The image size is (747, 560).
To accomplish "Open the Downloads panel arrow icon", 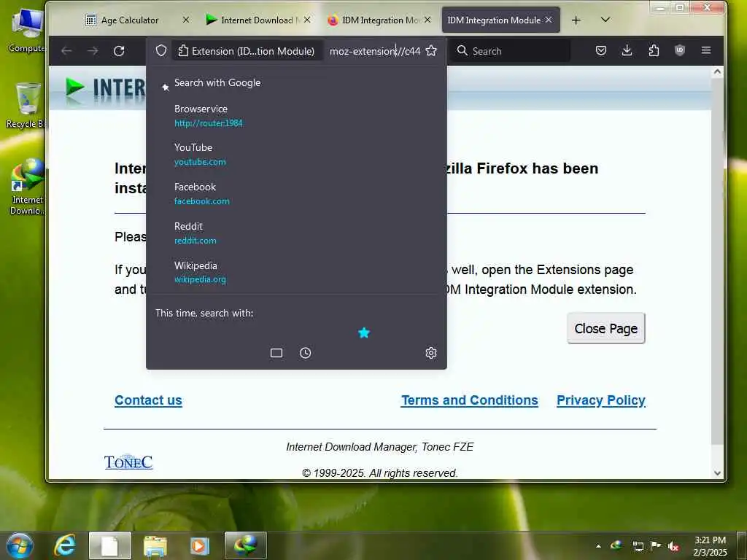I will tap(627, 50).
